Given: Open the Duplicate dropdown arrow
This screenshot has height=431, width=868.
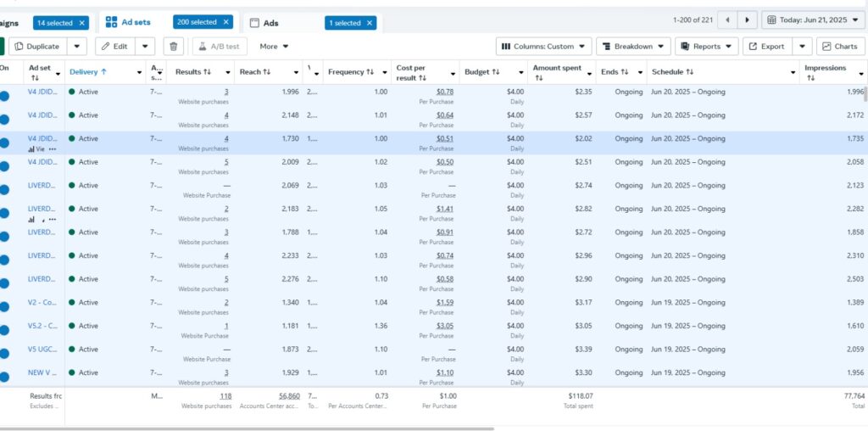Looking at the screenshot, I should pyautogui.click(x=77, y=47).
